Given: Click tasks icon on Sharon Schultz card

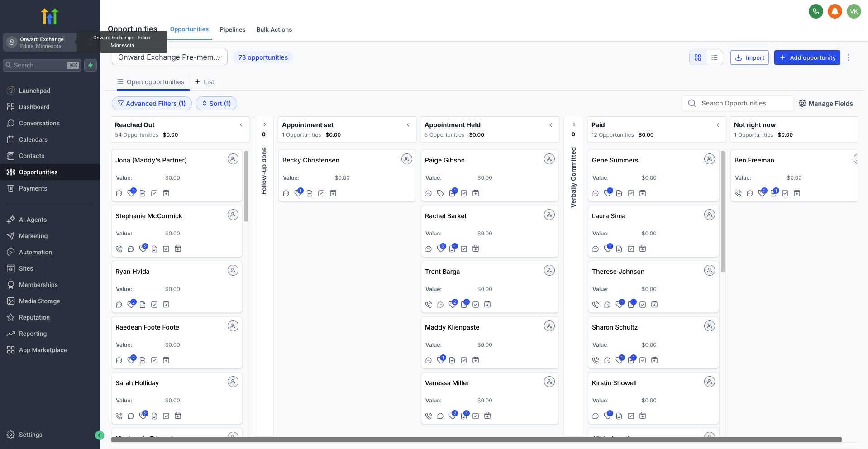Looking at the screenshot, I should [x=643, y=360].
